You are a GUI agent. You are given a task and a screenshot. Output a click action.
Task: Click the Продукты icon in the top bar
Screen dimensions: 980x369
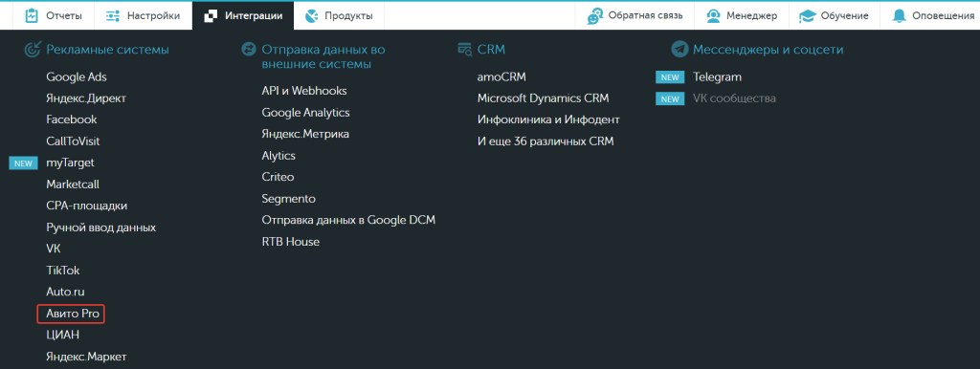point(312,15)
